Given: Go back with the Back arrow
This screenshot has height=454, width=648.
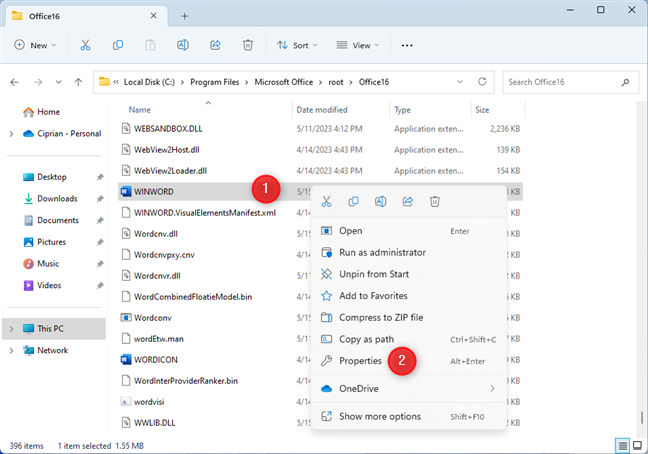Looking at the screenshot, I should [x=14, y=82].
